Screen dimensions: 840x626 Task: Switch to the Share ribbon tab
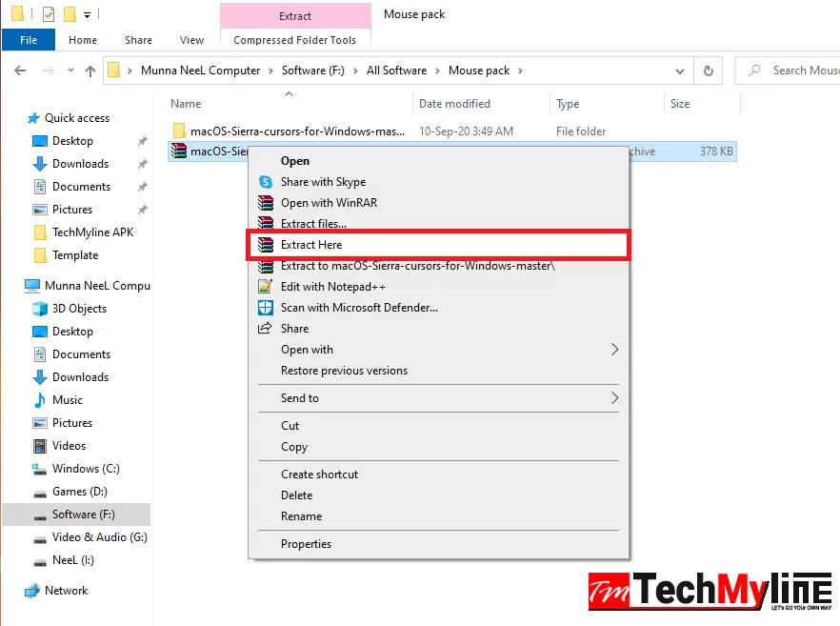point(138,40)
